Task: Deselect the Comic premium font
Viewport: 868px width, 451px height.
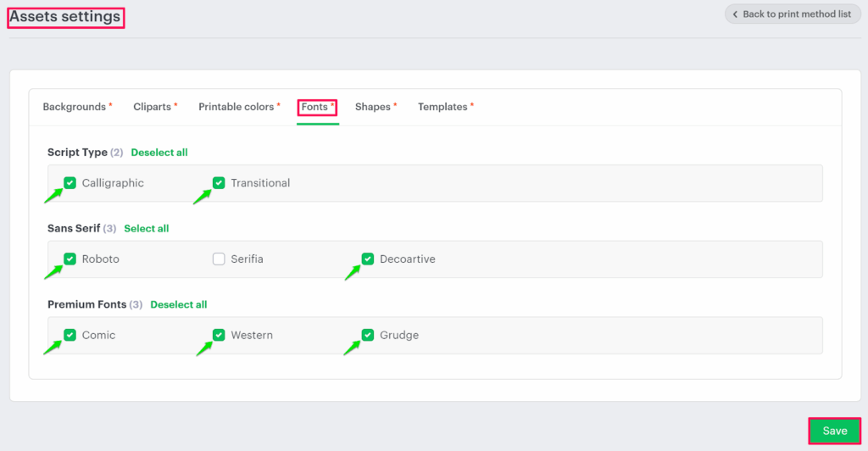Action: pyautogui.click(x=70, y=335)
